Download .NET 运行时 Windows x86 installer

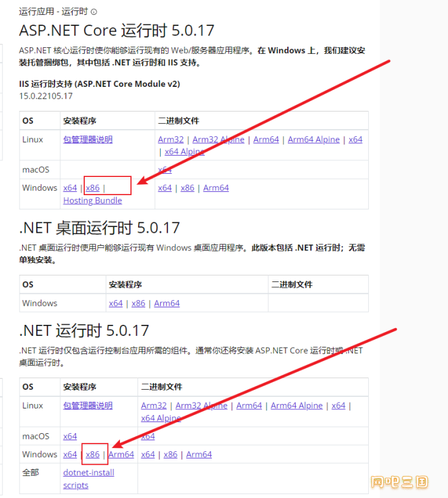click(93, 455)
